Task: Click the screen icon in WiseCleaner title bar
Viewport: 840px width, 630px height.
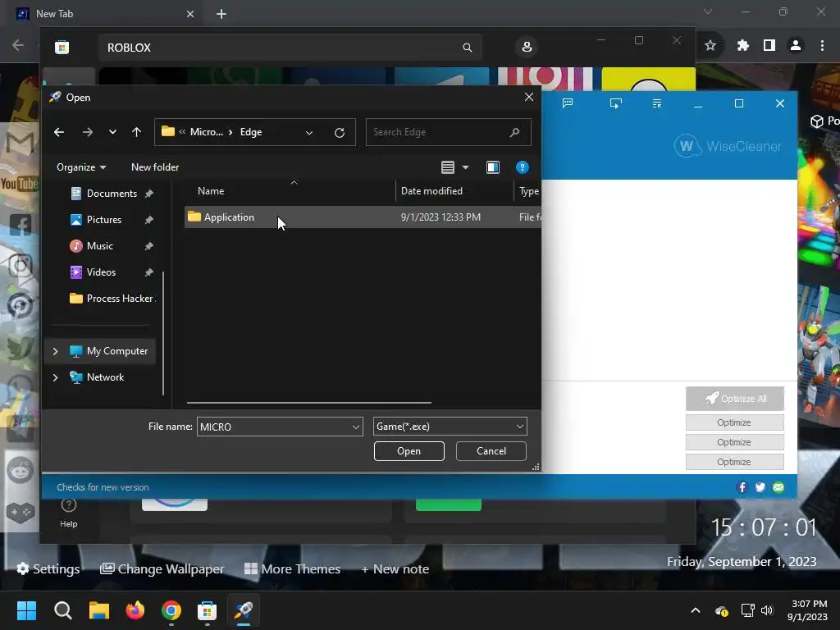Action: [x=616, y=103]
